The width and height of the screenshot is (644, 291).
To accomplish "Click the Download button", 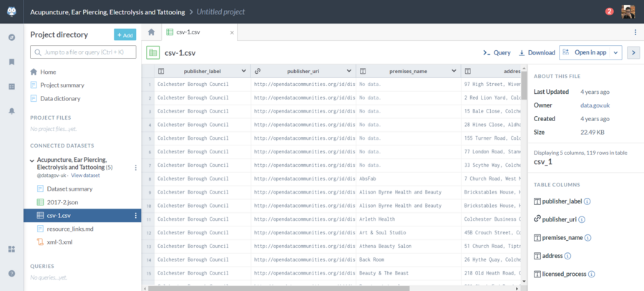I will click(x=537, y=52).
